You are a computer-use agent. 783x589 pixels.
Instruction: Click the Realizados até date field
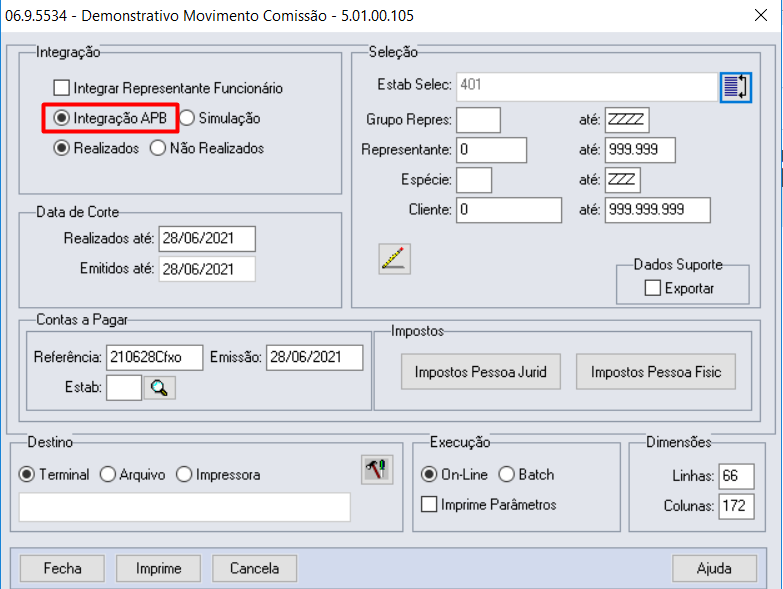(207, 239)
